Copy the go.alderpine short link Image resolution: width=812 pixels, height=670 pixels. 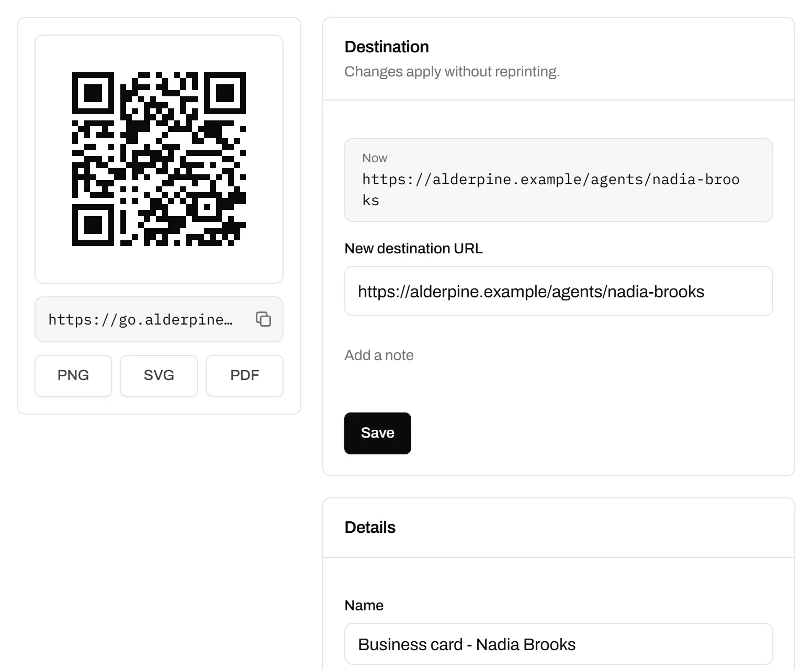click(263, 319)
